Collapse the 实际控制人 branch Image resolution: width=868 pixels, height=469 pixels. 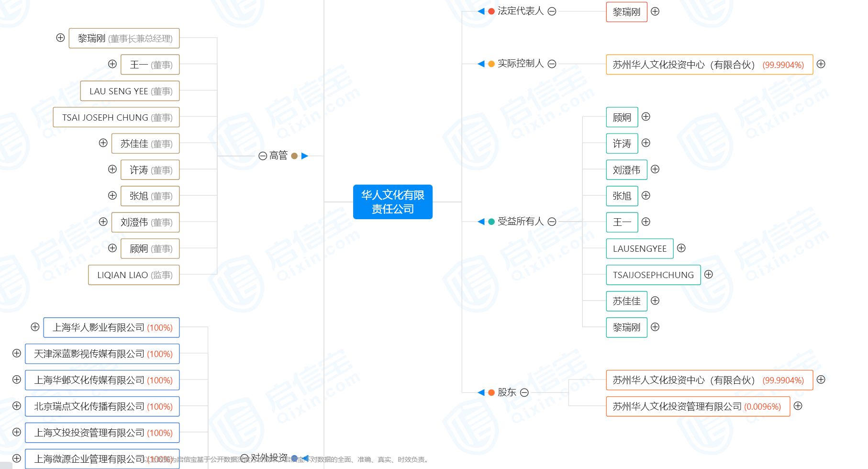point(553,64)
